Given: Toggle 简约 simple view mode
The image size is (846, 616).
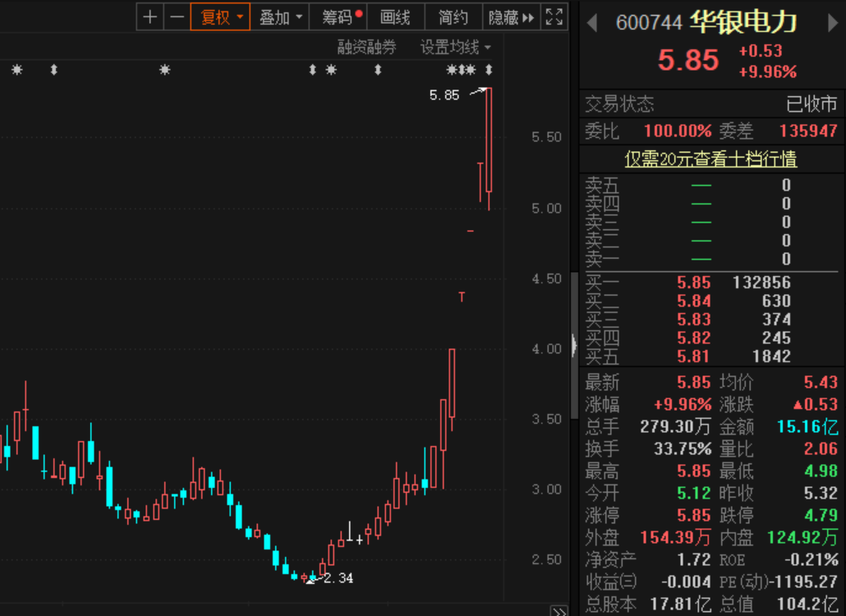Looking at the screenshot, I should click(453, 16).
